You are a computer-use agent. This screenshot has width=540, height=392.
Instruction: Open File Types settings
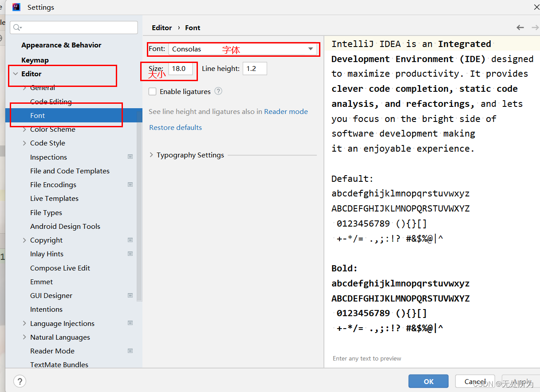46,212
